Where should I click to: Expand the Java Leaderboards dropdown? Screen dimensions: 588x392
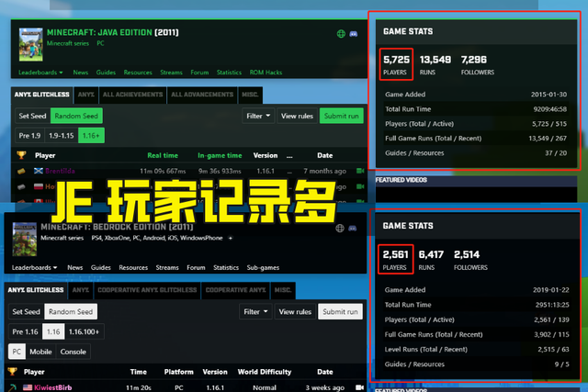point(40,73)
